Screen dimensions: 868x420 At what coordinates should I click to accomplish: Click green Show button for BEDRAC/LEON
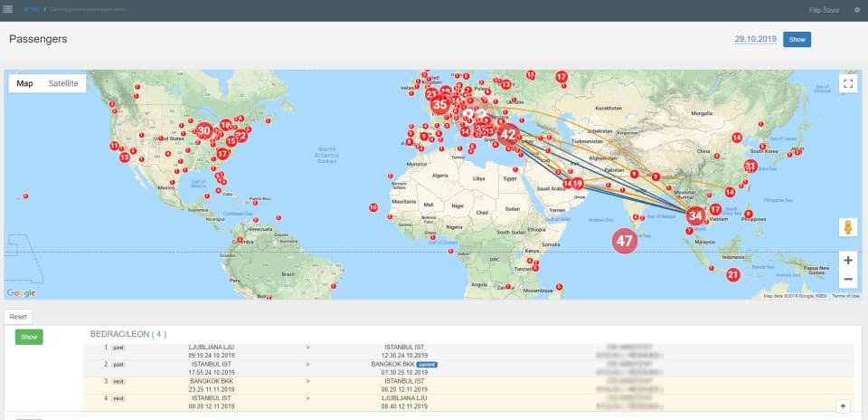tap(29, 336)
